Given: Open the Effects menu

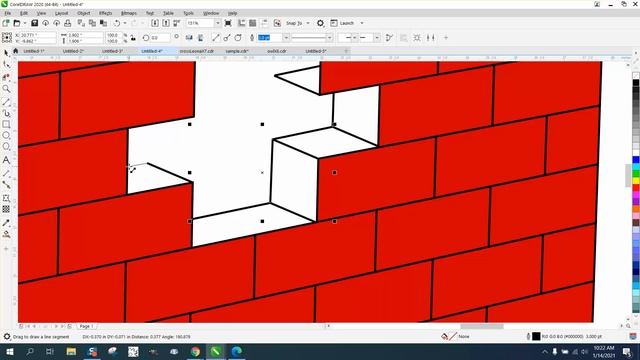Looking at the screenshot, I should pos(105,13).
